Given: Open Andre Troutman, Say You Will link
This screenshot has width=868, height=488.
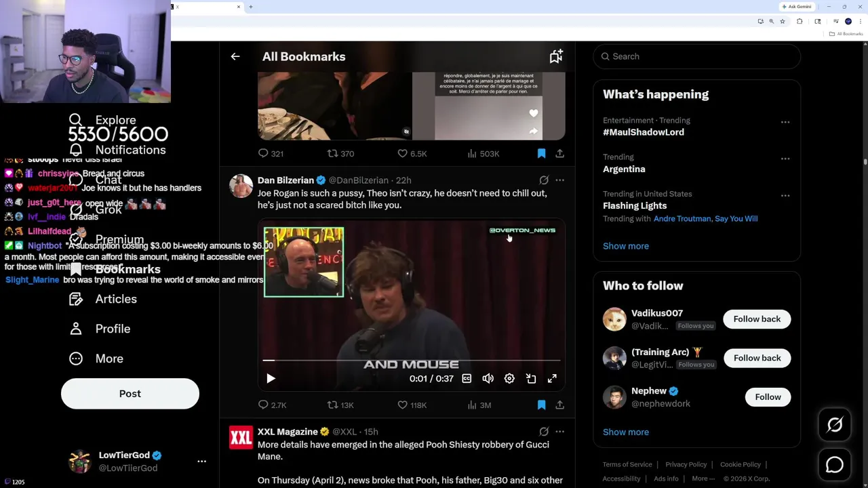Looking at the screenshot, I should 705,219.
